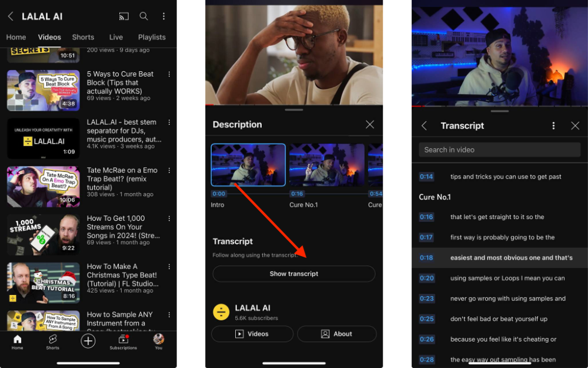Select the Intro chapter thumbnail
588x368 pixels.
click(248, 165)
